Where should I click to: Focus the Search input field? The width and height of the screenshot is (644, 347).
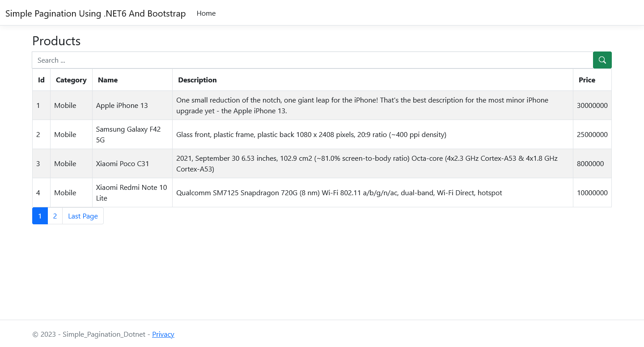[312, 60]
